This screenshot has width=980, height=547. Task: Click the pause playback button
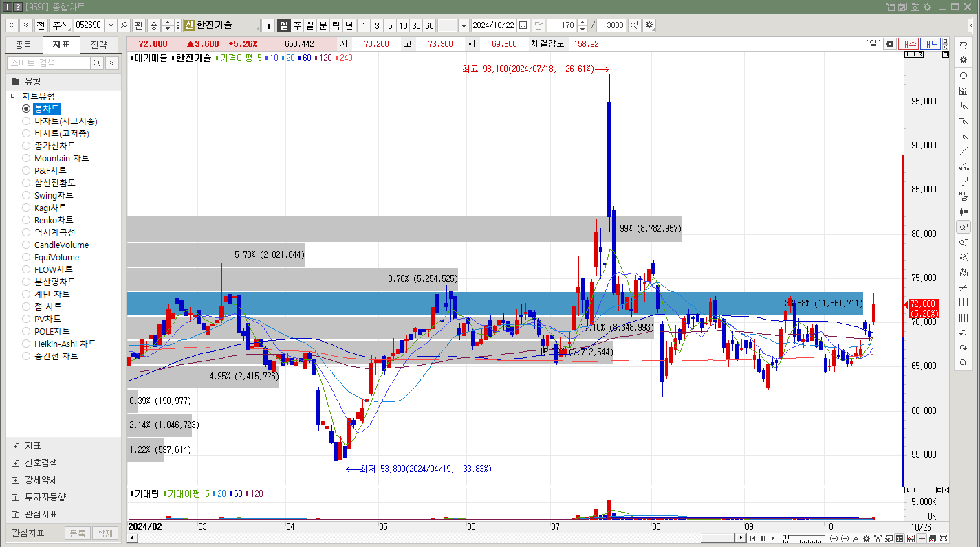click(x=763, y=539)
